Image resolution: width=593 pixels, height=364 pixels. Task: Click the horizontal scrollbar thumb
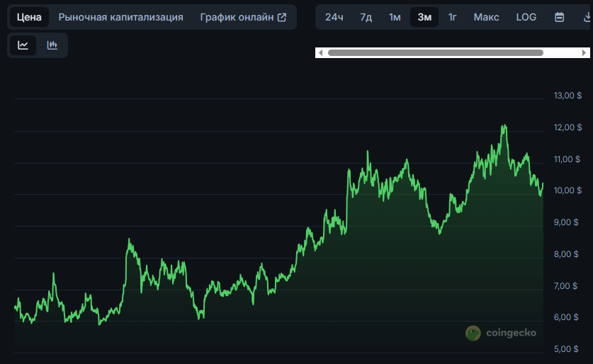435,53
